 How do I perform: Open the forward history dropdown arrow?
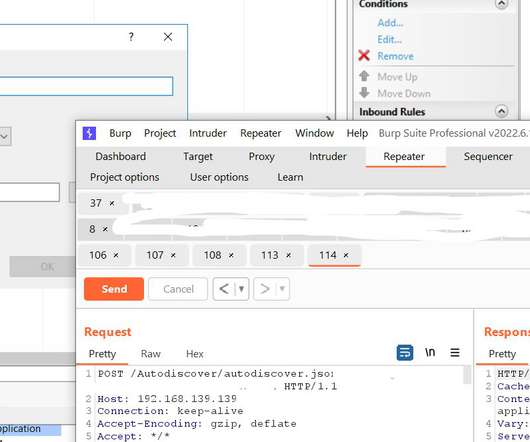(282, 289)
